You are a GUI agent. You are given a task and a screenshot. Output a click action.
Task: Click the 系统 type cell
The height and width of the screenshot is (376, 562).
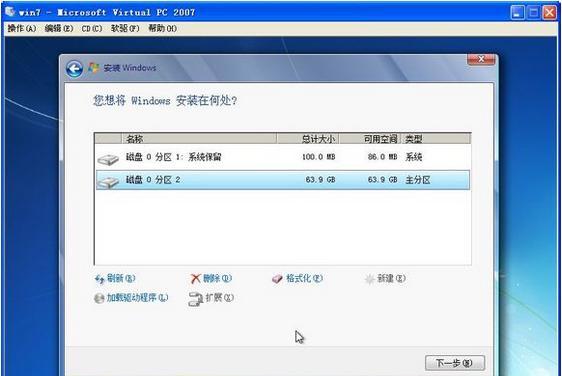414,157
